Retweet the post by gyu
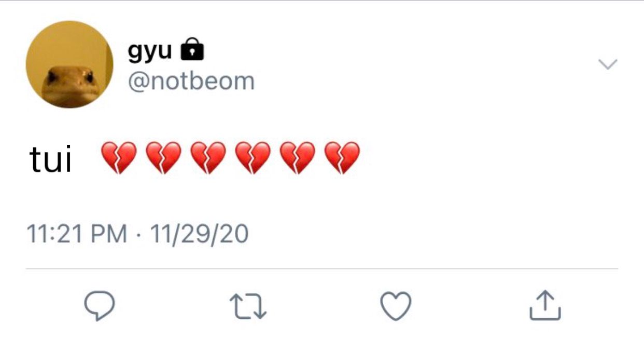 (248, 306)
